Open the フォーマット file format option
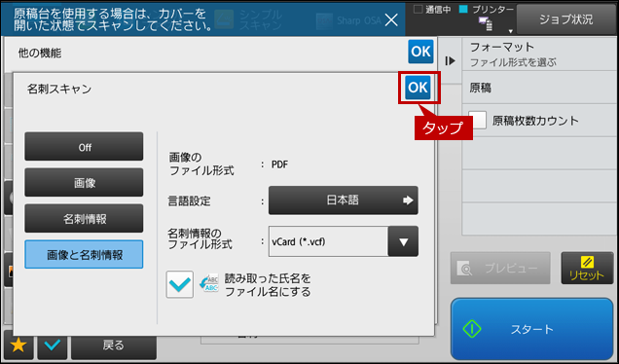The image size is (619, 364). coord(539,55)
